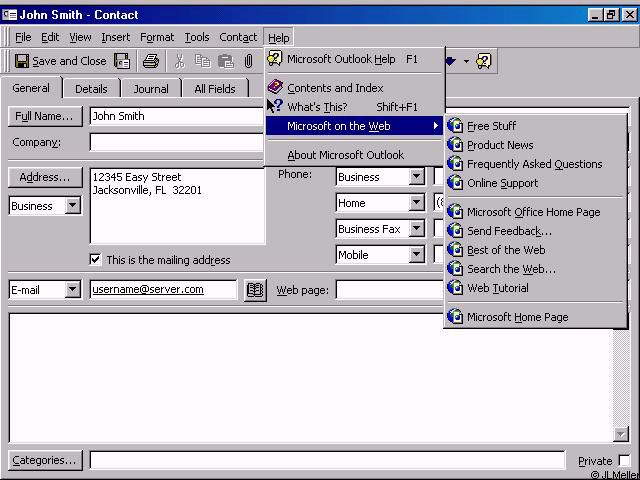Open the Format menu
This screenshot has width=640, height=480.
157,38
